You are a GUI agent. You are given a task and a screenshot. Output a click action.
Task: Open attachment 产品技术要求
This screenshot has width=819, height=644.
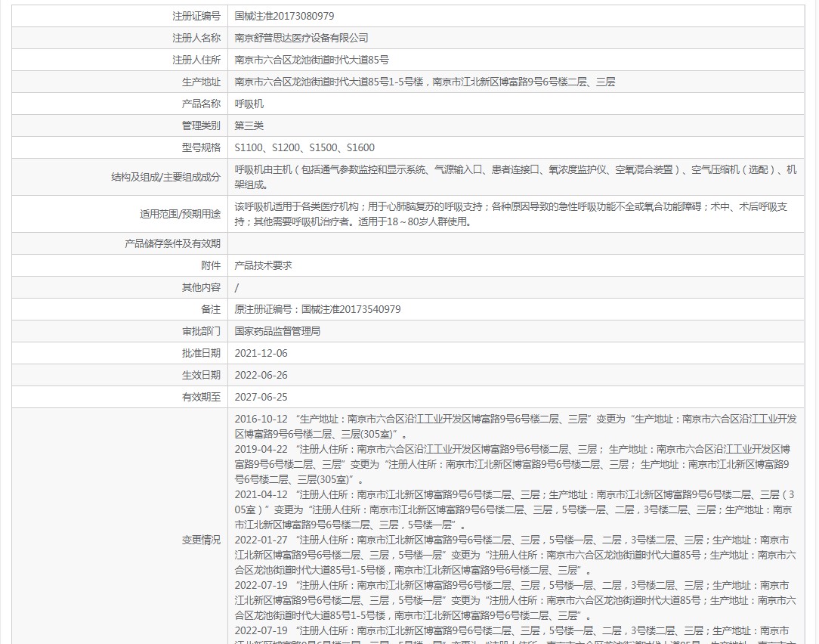pos(263,265)
